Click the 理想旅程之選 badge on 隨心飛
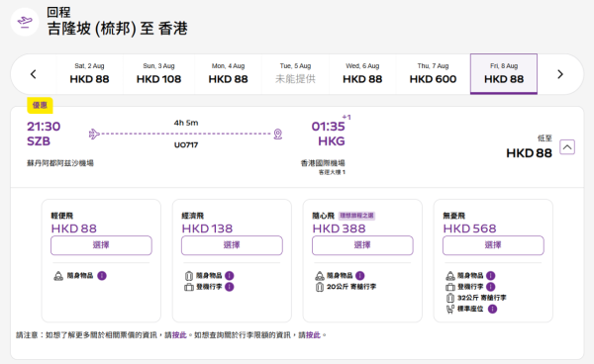This screenshot has height=364, width=594. (356, 216)
